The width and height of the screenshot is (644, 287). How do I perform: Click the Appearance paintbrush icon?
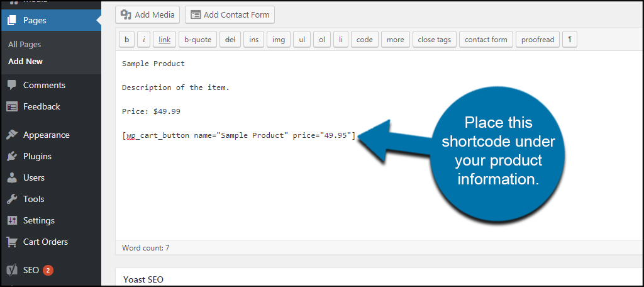(x=12, y=135)
